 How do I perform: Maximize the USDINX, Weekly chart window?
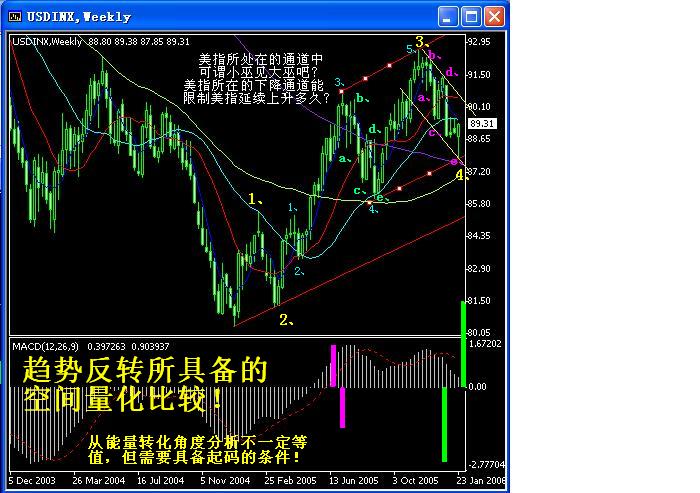tap(471, 17)
